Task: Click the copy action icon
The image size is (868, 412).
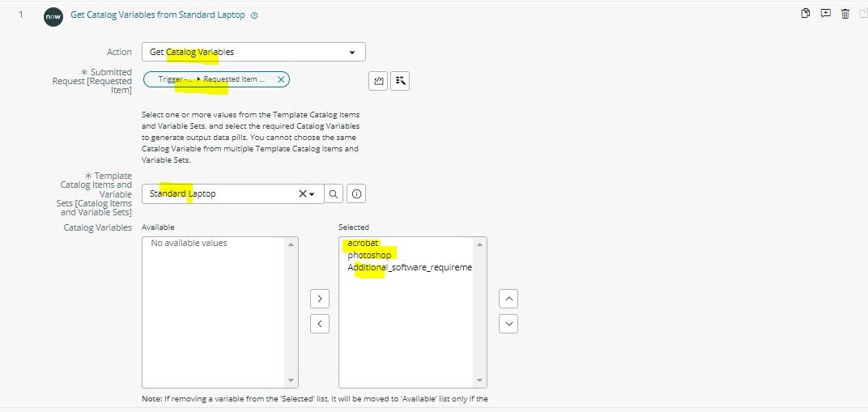Action: tap(806, 14)
